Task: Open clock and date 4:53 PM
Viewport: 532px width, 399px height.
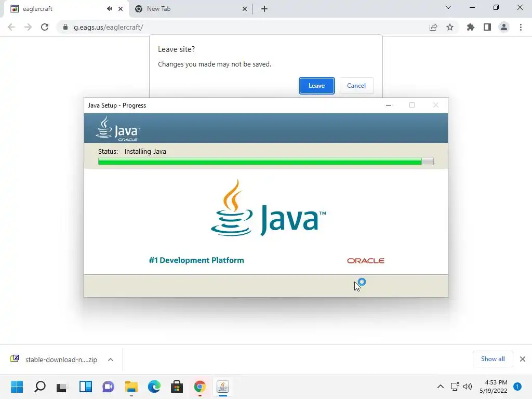Action: pyautogui.click(x=494, y=387)
